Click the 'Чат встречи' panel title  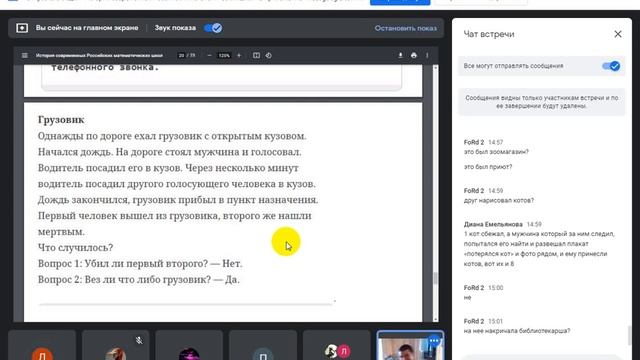489,34
